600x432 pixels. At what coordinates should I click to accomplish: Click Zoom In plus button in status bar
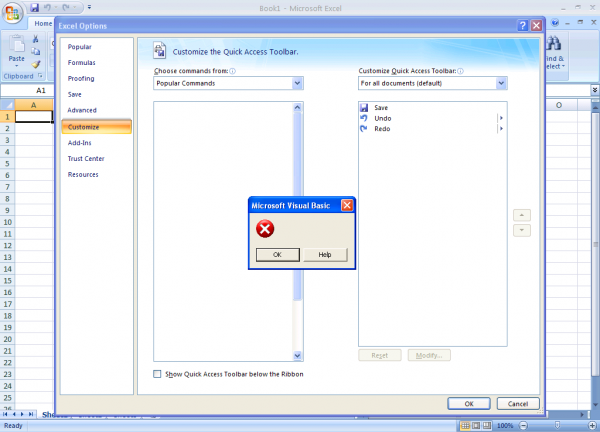592,425
